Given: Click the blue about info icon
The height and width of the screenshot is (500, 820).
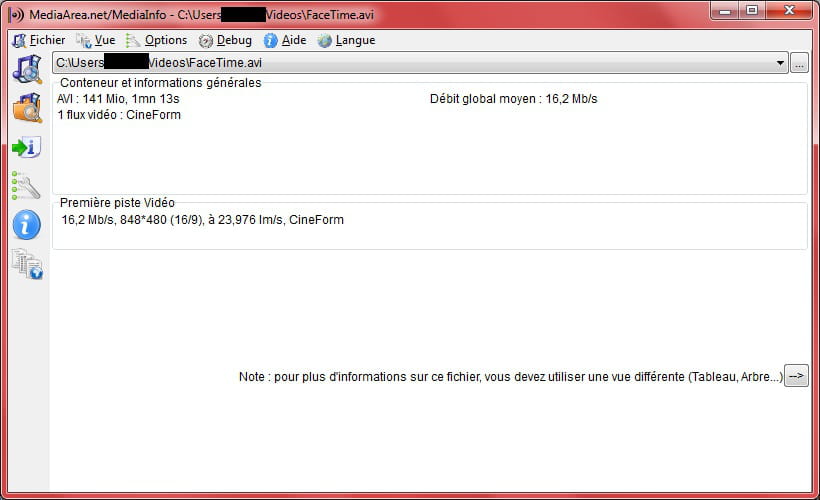Looking at the screenshot, I should [x=27, y=225].
